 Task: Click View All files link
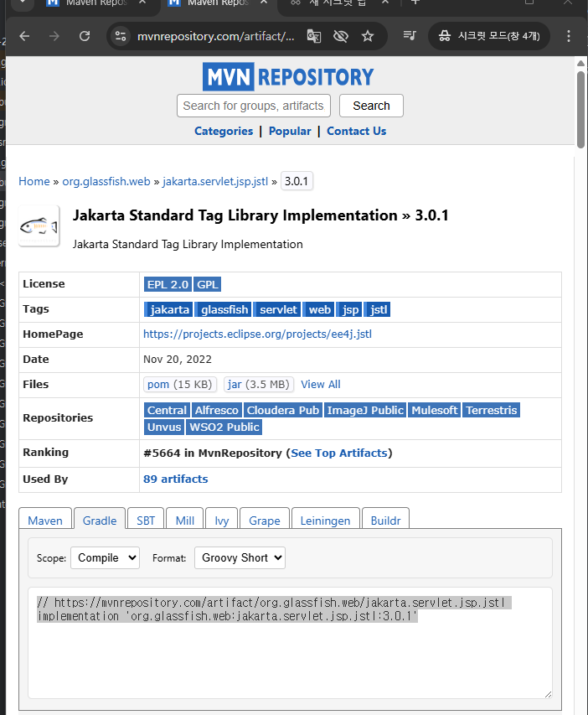click(x=321, y=385)
